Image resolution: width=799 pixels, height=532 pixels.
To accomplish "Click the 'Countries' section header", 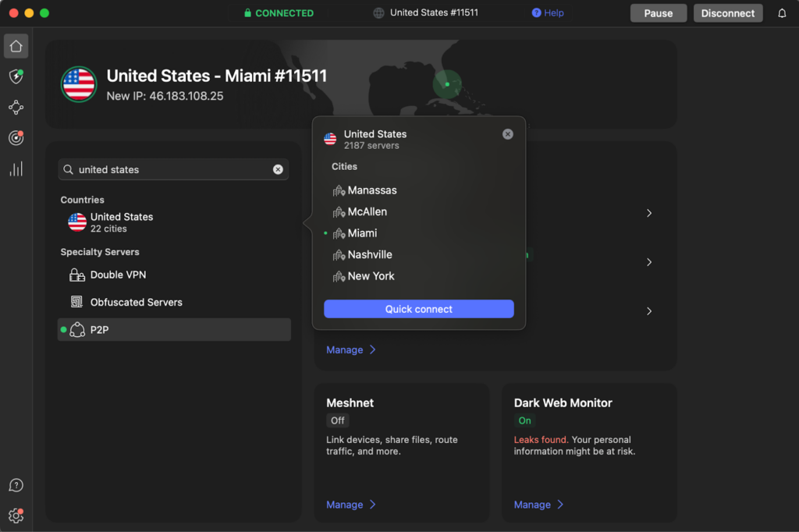I will click(82, 200).
